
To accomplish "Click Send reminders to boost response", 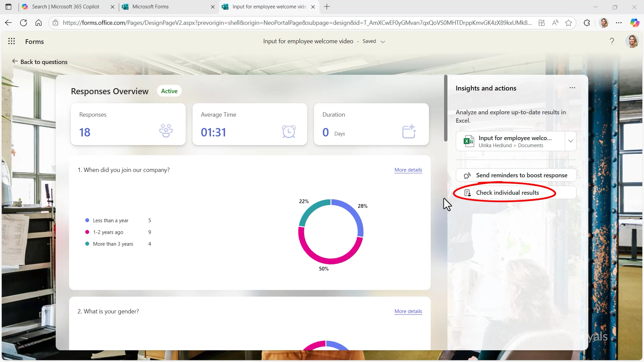I will coord(516,175).
